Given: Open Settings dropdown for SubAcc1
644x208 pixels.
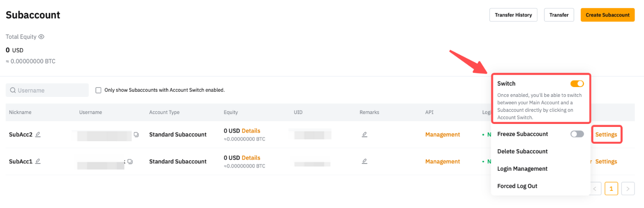Looking at the screenshot, I should pyautogui.click(x=606, y=162).
